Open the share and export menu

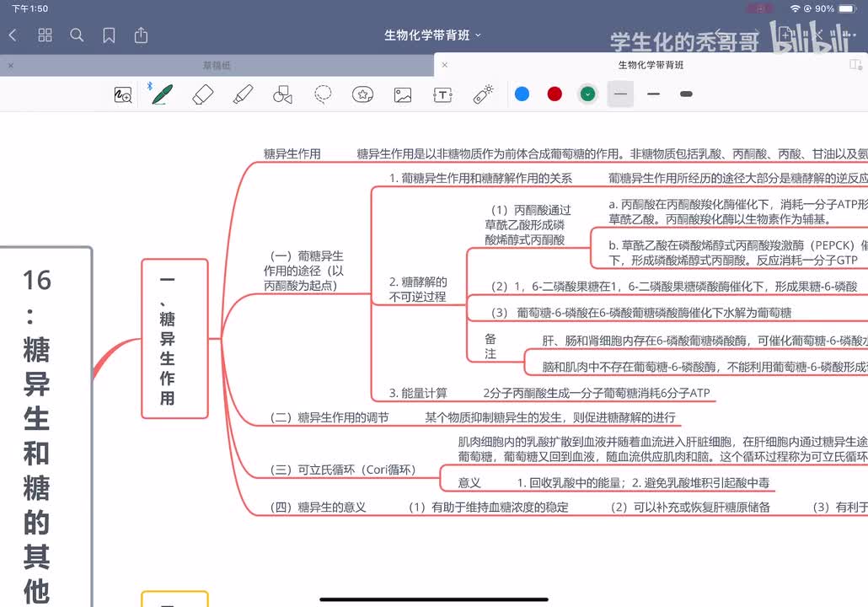142,35
